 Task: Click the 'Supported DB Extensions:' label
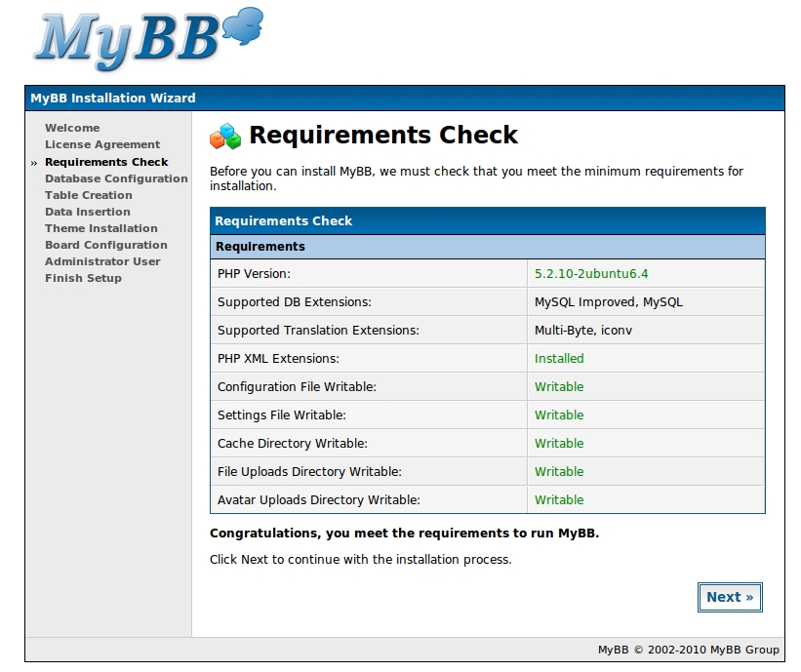click(295, 301)
